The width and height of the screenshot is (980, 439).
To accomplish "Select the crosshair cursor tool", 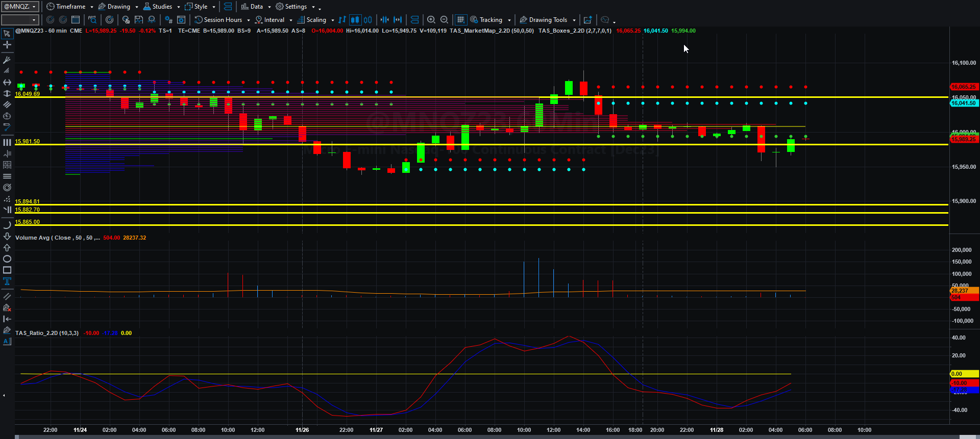I will click(7, 45).
